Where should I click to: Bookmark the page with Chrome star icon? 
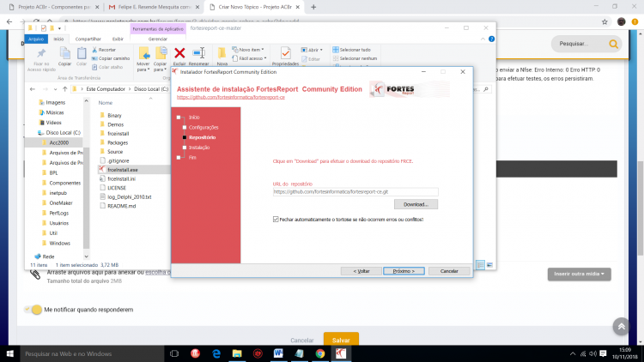(x=605, y=22)
